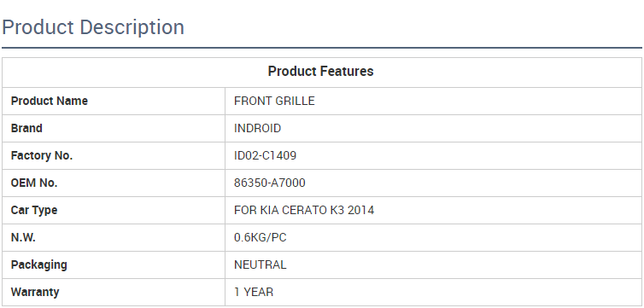Click the word Features in table header
The height and width of the screenshot is (308, 644).
(347, 72)
